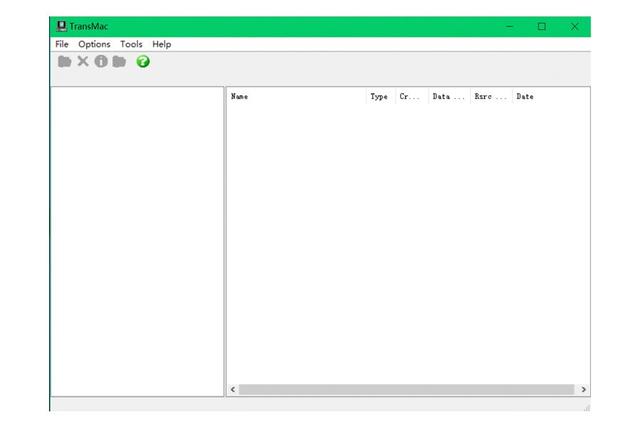The height and width of the screenshot is (427, 640).
Task: Click the TransMac title bar app icon
Action: click(x=62, y=26)
